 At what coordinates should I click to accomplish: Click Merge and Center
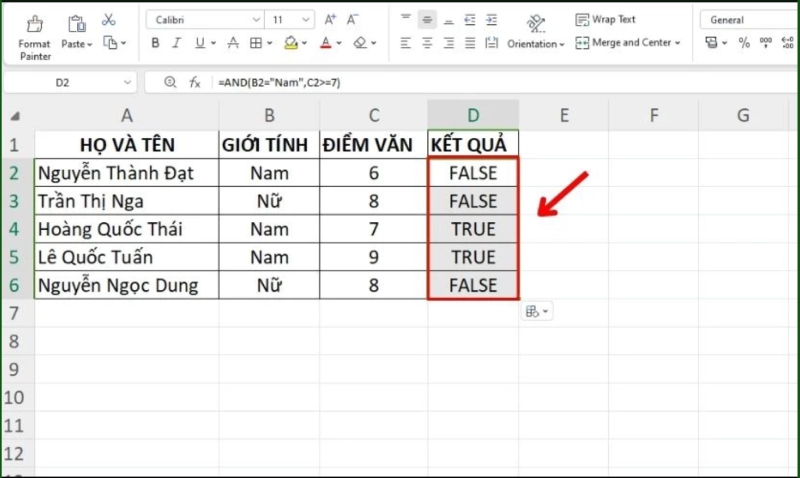[x=623, y=43]
